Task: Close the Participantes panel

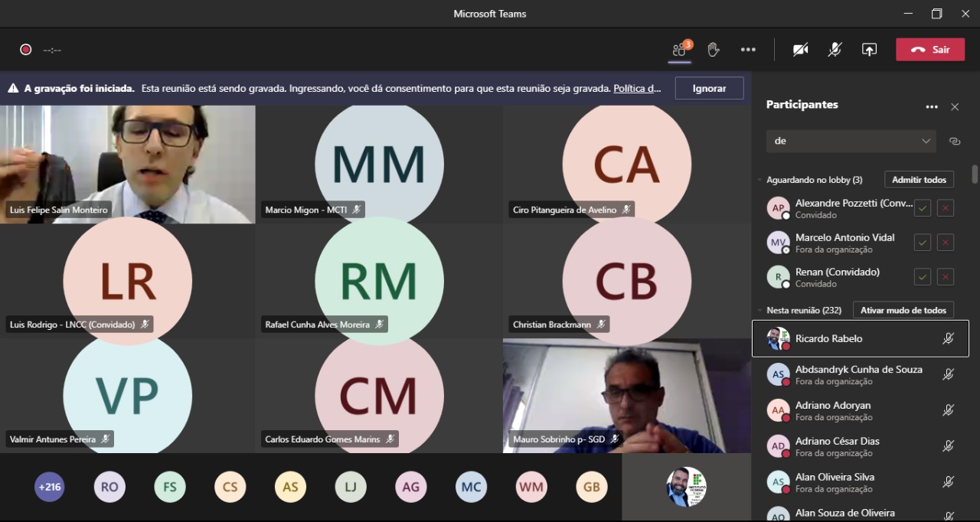Action: [x=955, y=107]
